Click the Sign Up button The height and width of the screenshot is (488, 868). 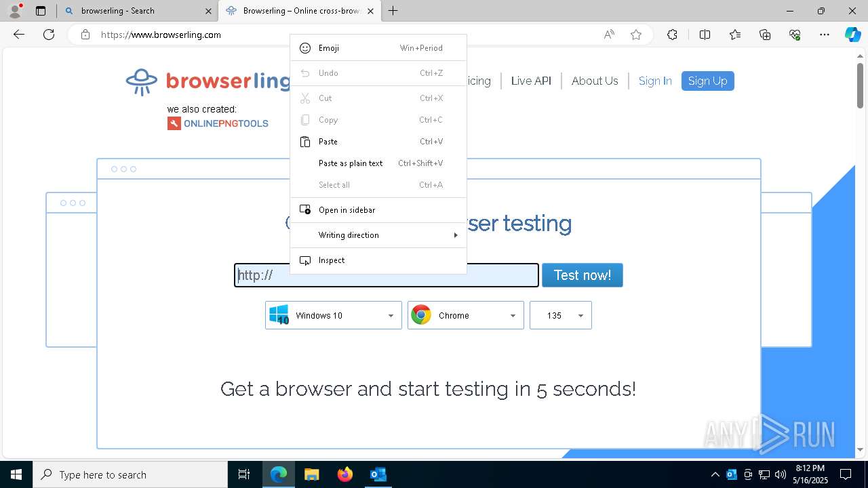point(707,81)
